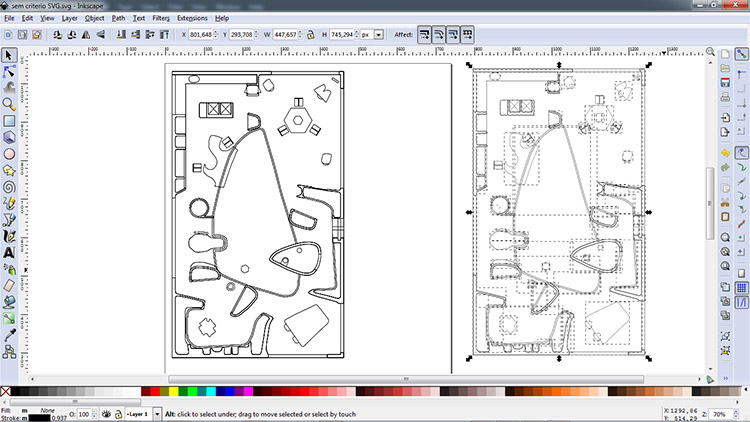Click the horizontal canvas scrollbar
The height and width of the screenshot is (422, 750).
(x=406, y=379)
